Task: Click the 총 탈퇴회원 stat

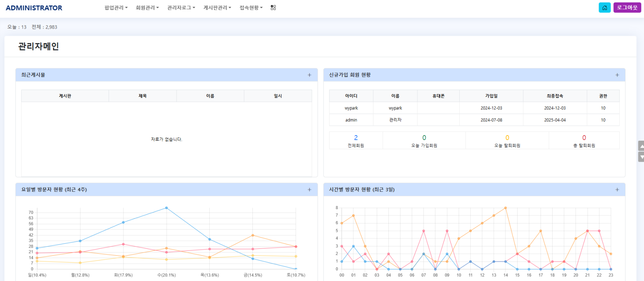Action: click(584, 141)
